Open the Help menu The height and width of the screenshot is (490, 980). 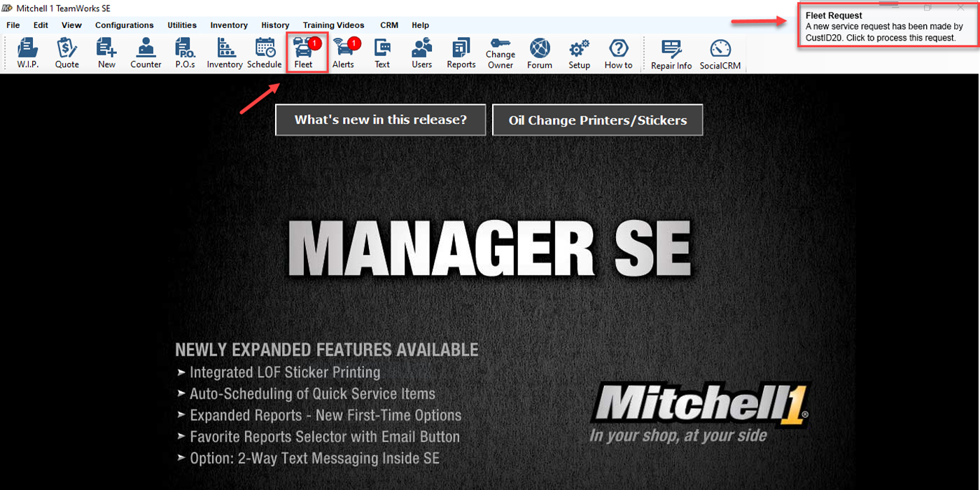pos(421,25)
